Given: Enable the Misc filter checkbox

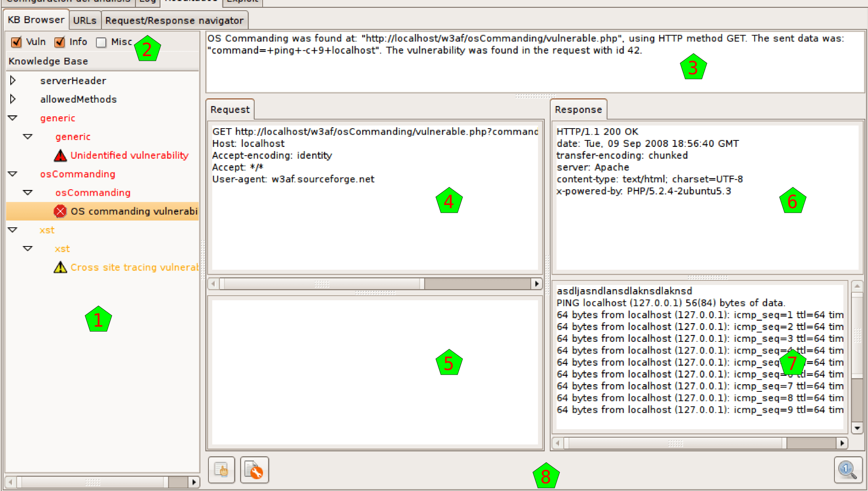Looking at the screenshot, I should 101,42.
